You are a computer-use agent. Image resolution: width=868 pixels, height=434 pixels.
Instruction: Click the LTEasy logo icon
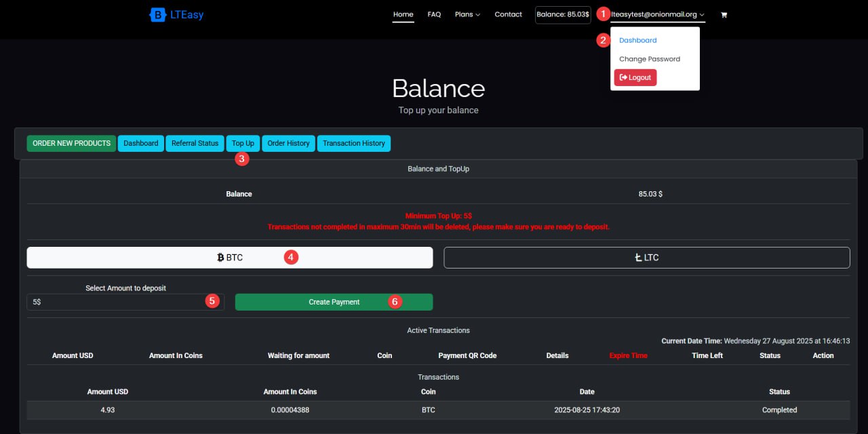[x=157, y=14]
